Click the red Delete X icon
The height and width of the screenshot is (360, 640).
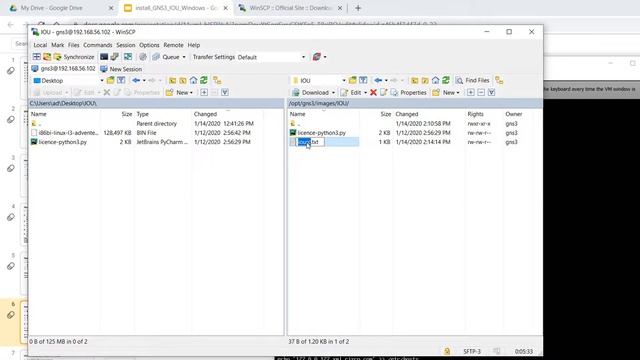[x=373, y=93]
